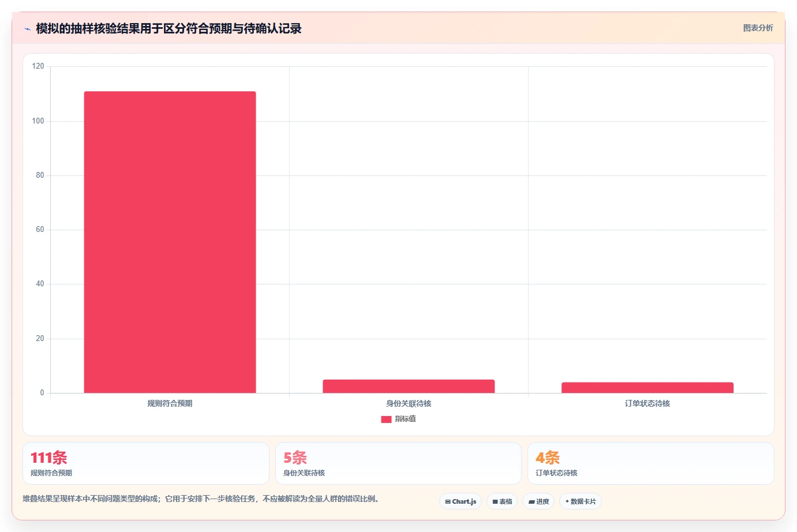Click the 规则符合预期 bar in the chart
This screenshot has width=797, height=532.
[x=170, y=242]
